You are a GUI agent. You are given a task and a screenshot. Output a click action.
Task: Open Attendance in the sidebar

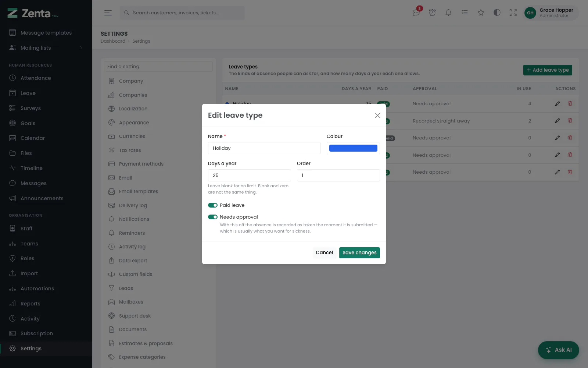click(46, 78)
